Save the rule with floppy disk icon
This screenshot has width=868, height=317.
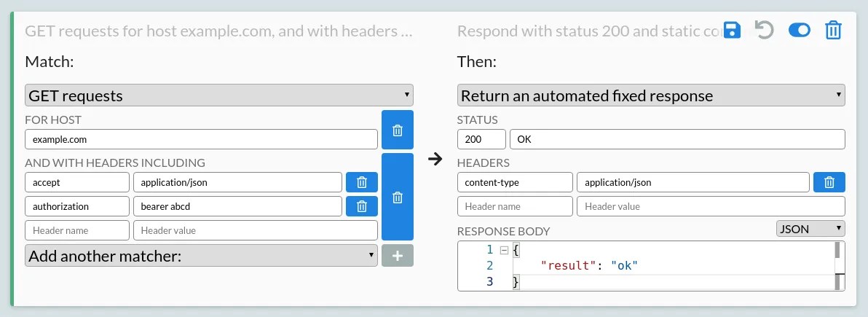[x=732, y=30]
